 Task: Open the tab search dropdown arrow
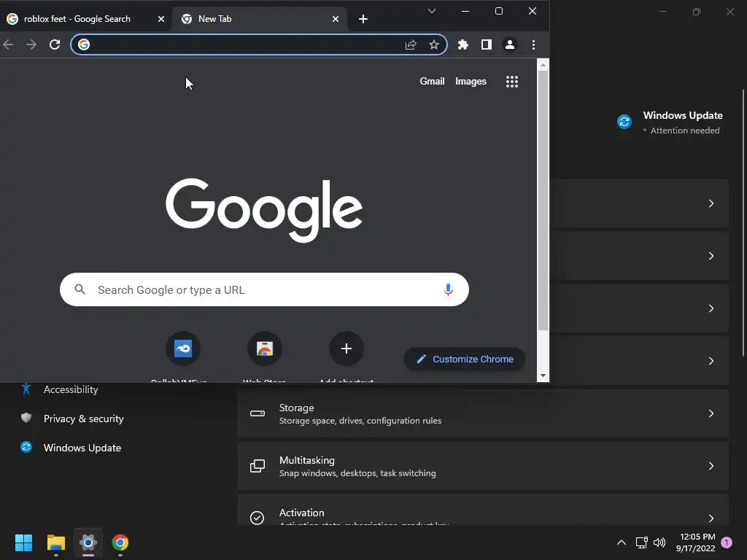[432, 11]
